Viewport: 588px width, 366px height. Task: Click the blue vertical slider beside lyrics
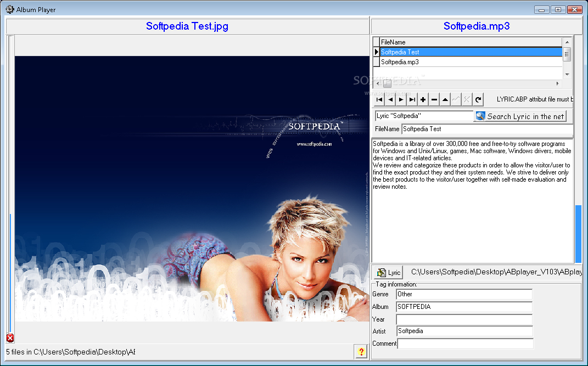coord(578,234)
